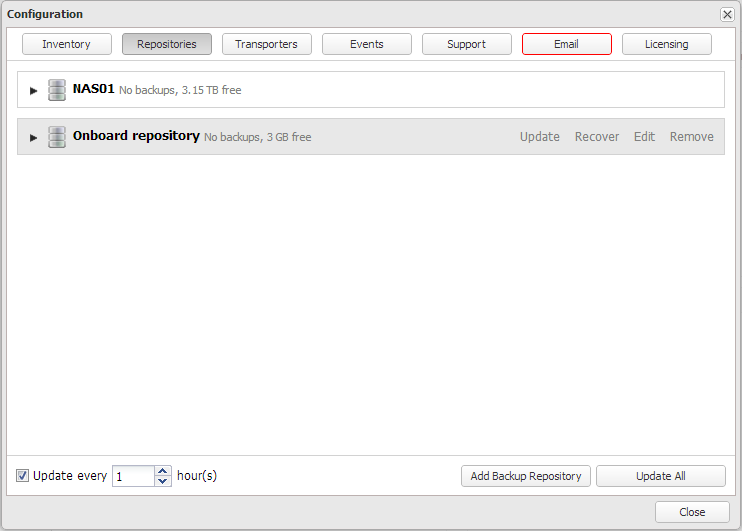742x531 pixels.
Task: Click the NAS01 repository storage icon
Action: (57, 90)
